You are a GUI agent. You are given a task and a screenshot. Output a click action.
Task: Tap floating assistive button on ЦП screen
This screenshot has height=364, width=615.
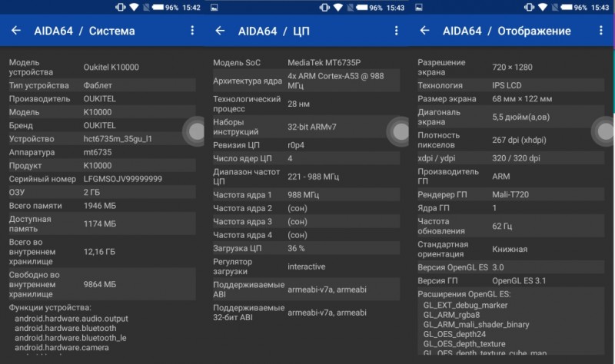[398, 131]
